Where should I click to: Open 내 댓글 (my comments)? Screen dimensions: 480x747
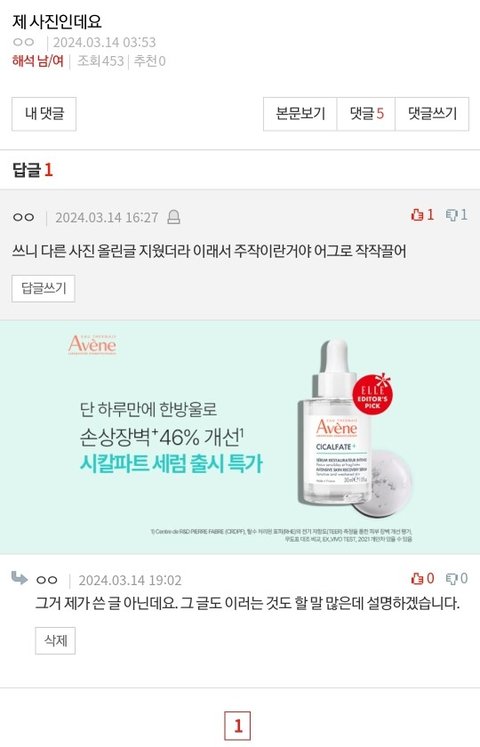click(x=44, y=114)
